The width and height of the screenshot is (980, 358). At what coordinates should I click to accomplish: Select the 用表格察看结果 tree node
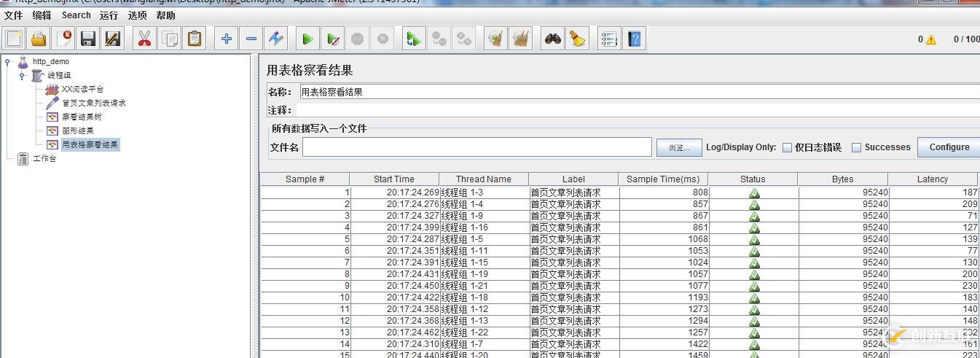(x=90, y=144)
